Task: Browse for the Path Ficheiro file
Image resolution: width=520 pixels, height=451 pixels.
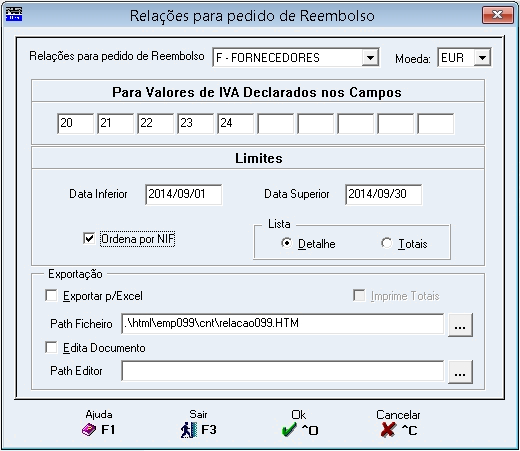Action: coord(460,325)
